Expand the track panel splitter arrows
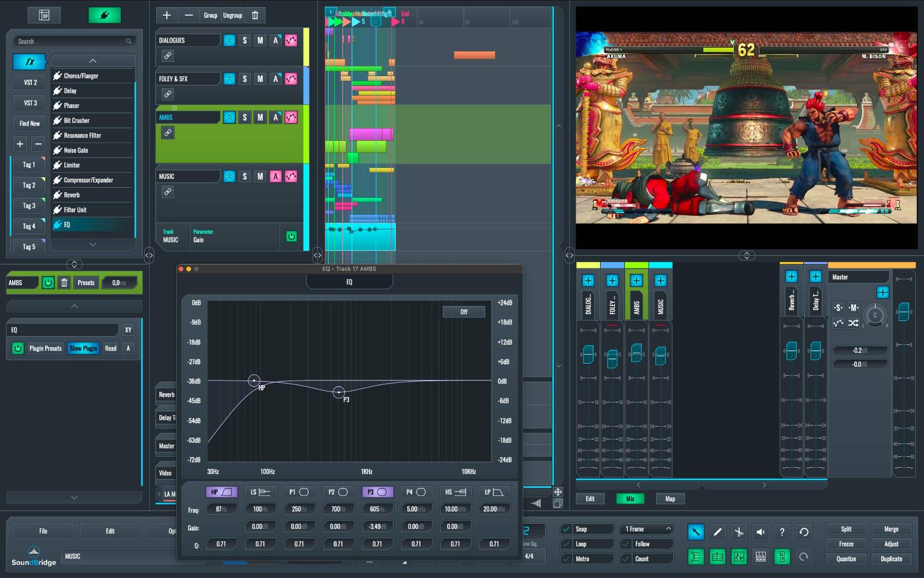 tap(318, 255)
